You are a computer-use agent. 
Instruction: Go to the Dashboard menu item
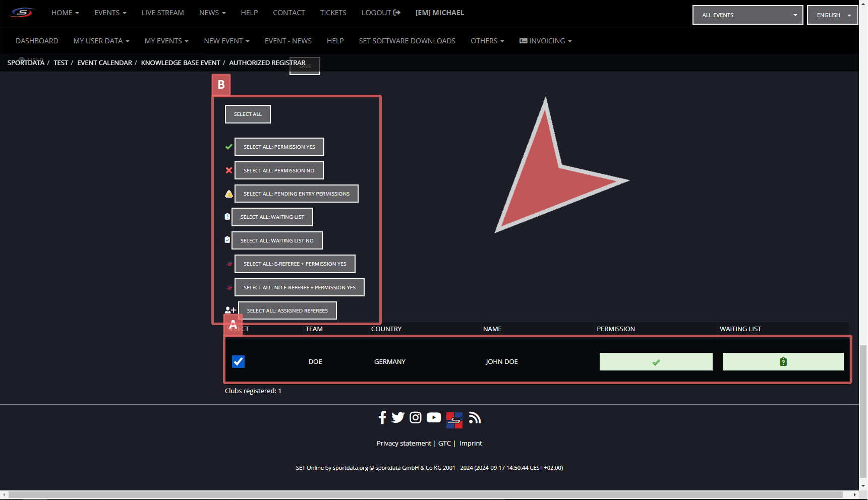37,41
